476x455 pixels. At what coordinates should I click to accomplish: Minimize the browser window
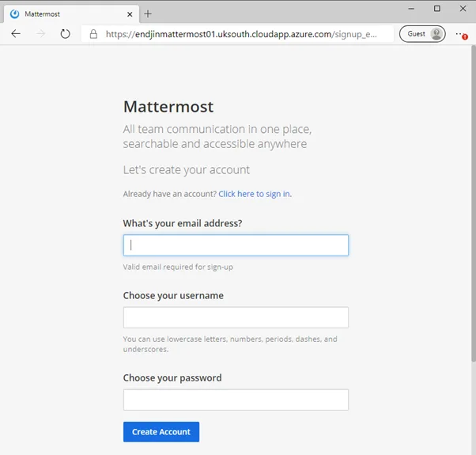411,9
